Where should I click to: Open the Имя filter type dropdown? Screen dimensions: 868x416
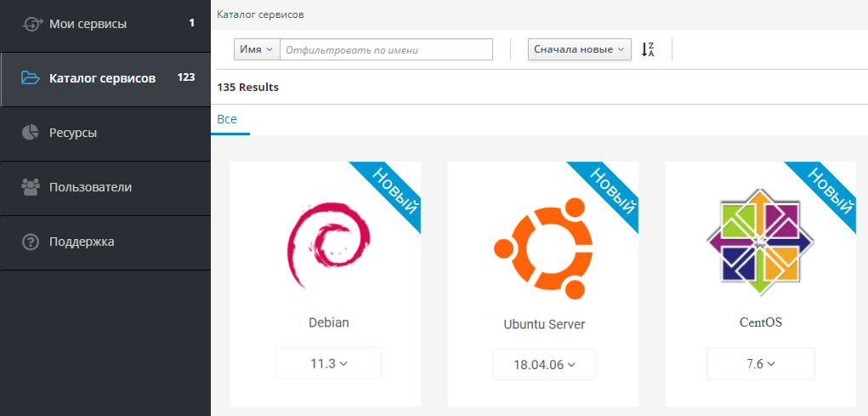click(x=257, y=49)
